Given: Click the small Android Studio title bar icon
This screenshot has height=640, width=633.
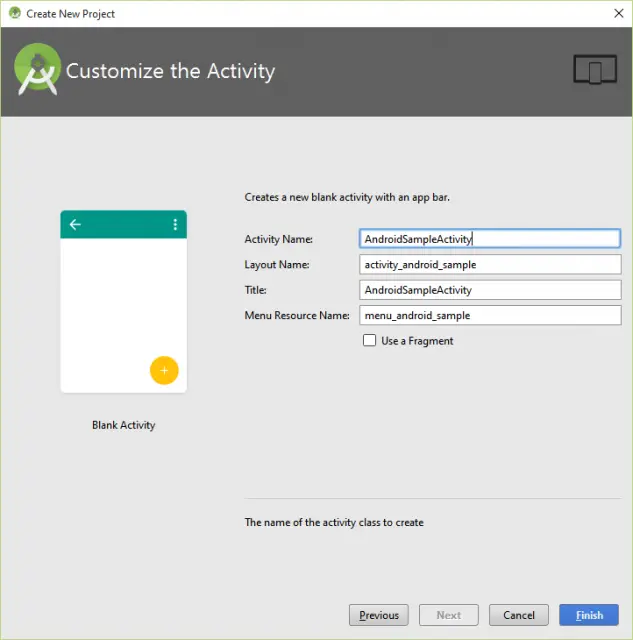Looking at the screenshot, I should (x=14, y=14).
